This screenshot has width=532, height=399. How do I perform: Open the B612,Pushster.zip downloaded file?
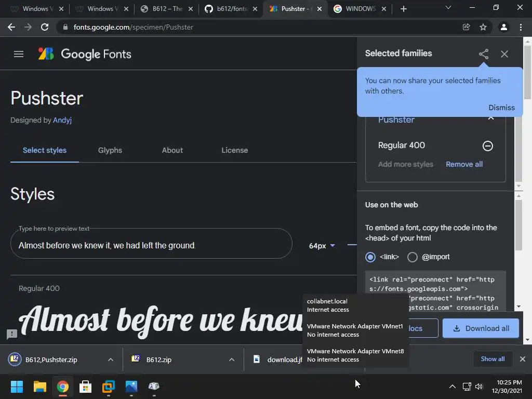pyautogui.click(x=51, y=360)
